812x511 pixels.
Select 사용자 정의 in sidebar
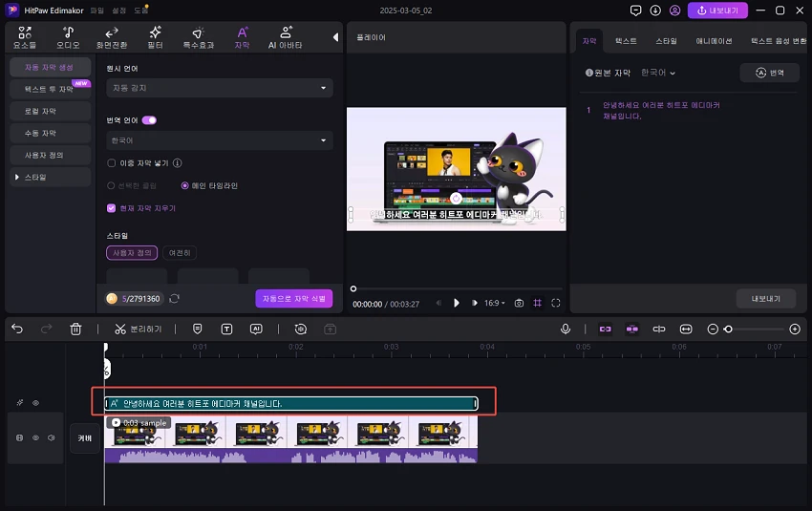coord(51,155)
